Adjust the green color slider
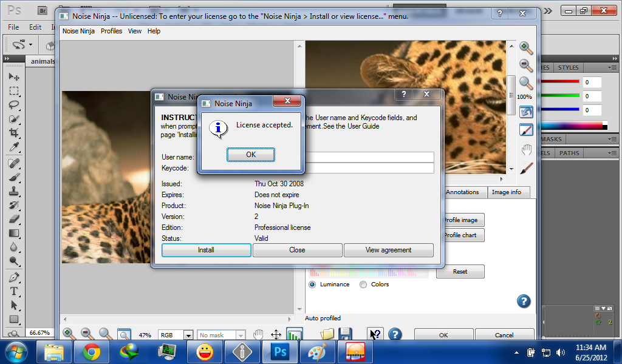This screenshot has height=364, width=622. (x=560, y=95)
